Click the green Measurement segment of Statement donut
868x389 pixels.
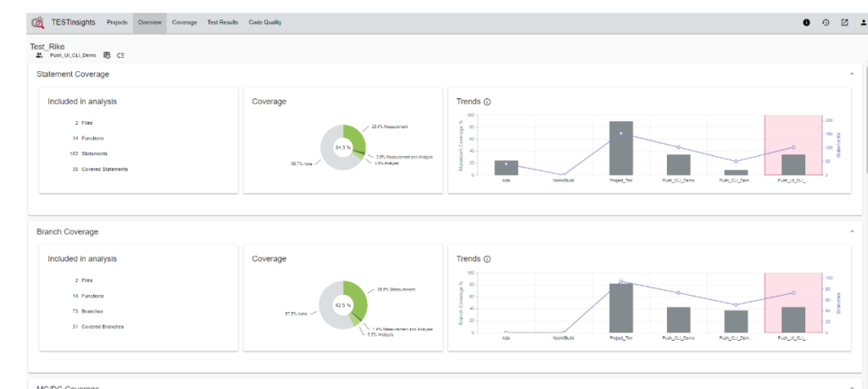[355, 138]
